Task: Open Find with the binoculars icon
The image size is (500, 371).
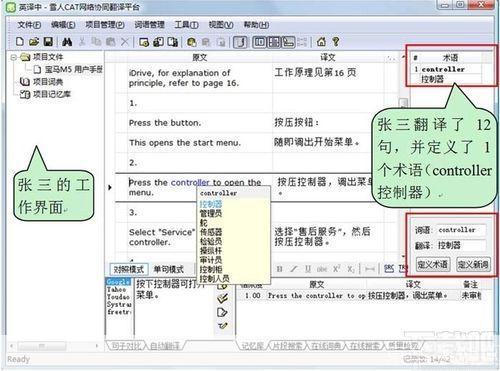Action: (x=67, y=42)
